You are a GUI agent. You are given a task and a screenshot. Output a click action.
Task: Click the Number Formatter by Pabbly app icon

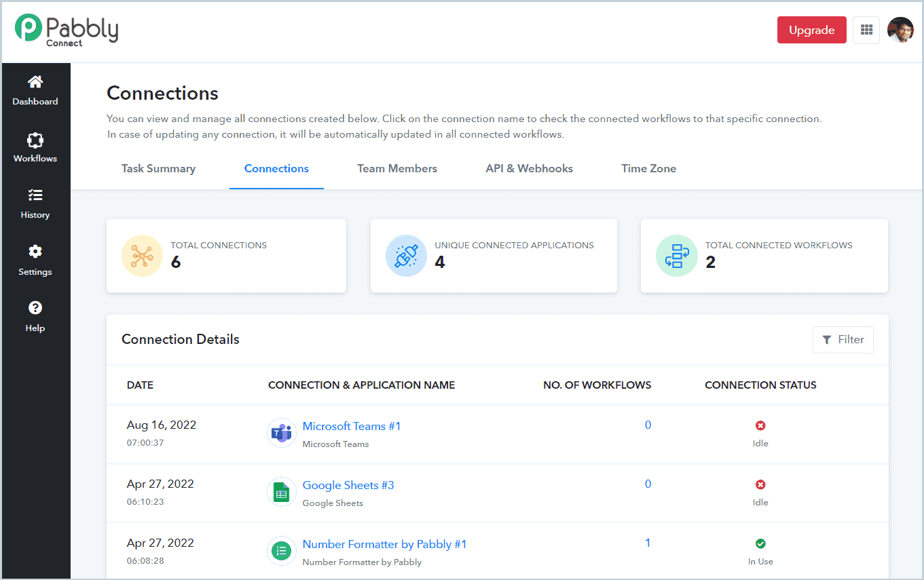(x=281, y=551)
